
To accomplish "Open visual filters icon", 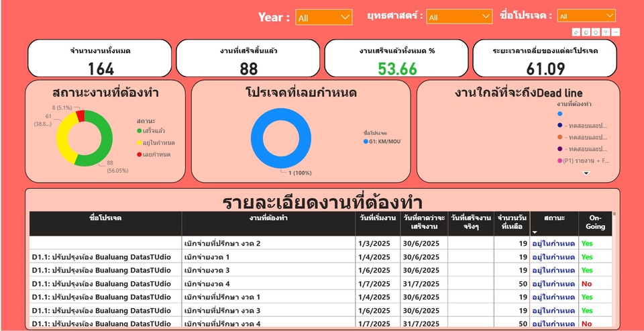I will click(606, 32).
